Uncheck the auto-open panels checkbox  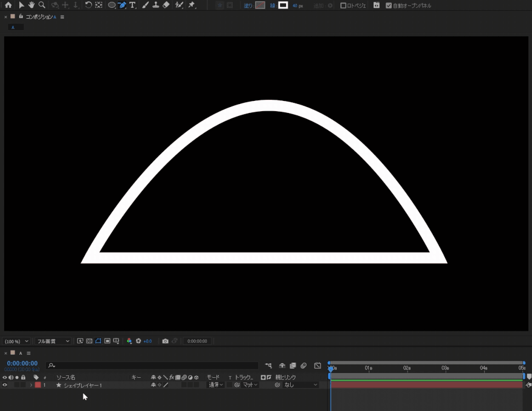(x=389, y=5)
